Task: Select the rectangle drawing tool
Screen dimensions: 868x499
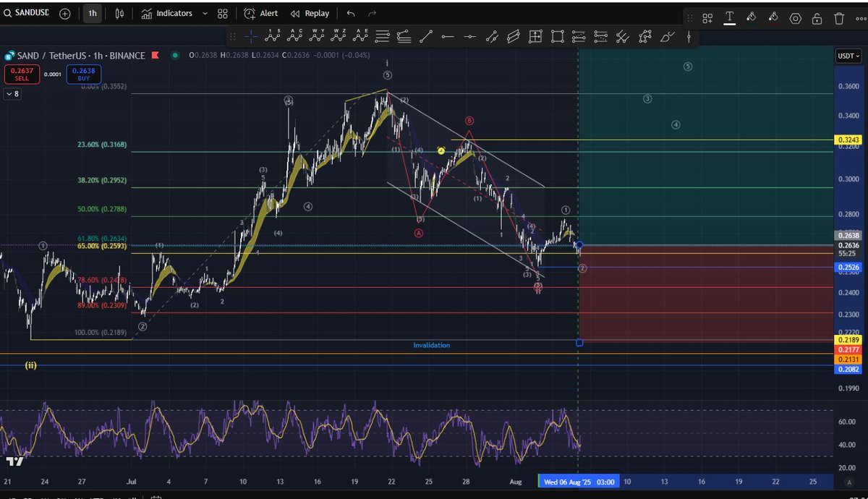Action: [x=557, y=35]
